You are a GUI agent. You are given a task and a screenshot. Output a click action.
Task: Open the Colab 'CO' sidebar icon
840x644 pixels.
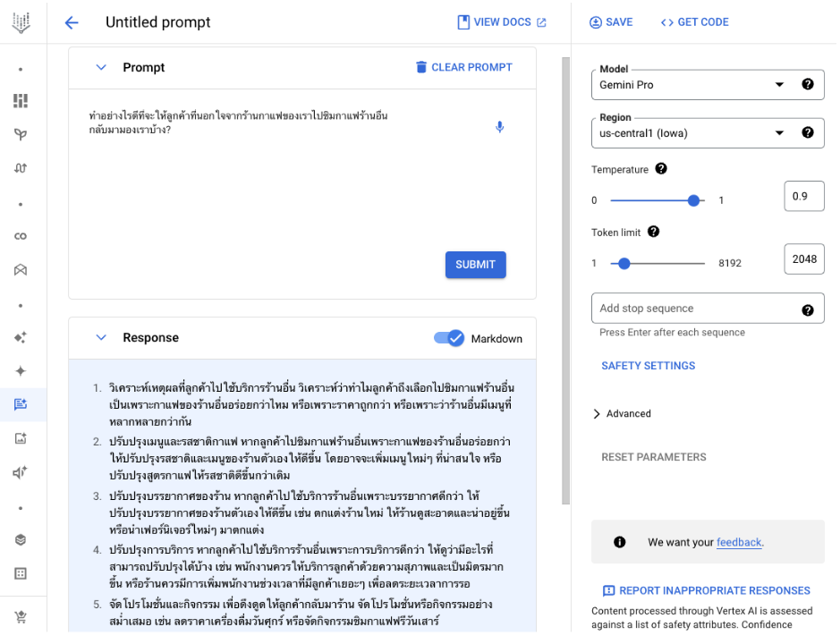point(21,237)
